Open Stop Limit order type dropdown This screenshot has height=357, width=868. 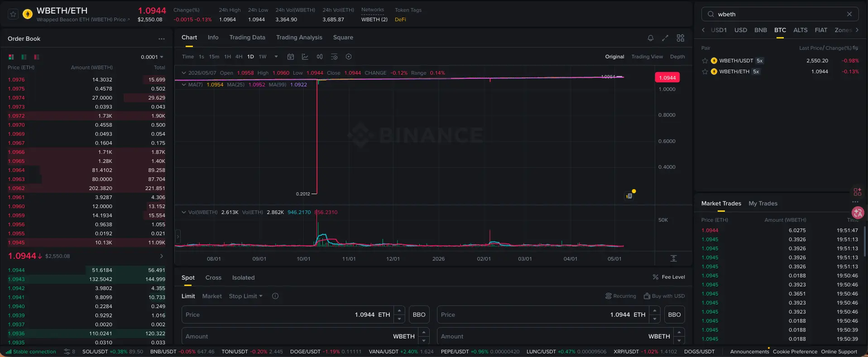tap(246, 296)
